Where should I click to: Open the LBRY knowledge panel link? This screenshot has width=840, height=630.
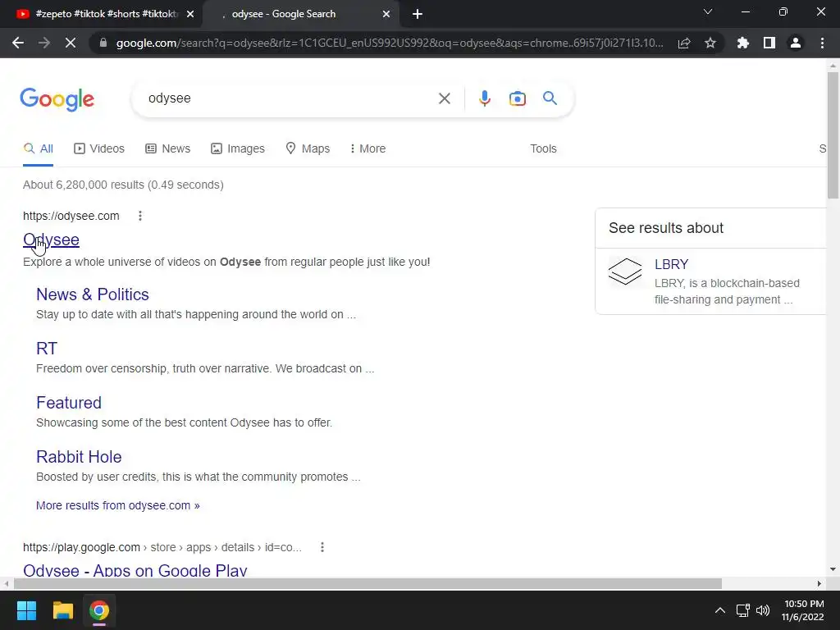point(671,264)
